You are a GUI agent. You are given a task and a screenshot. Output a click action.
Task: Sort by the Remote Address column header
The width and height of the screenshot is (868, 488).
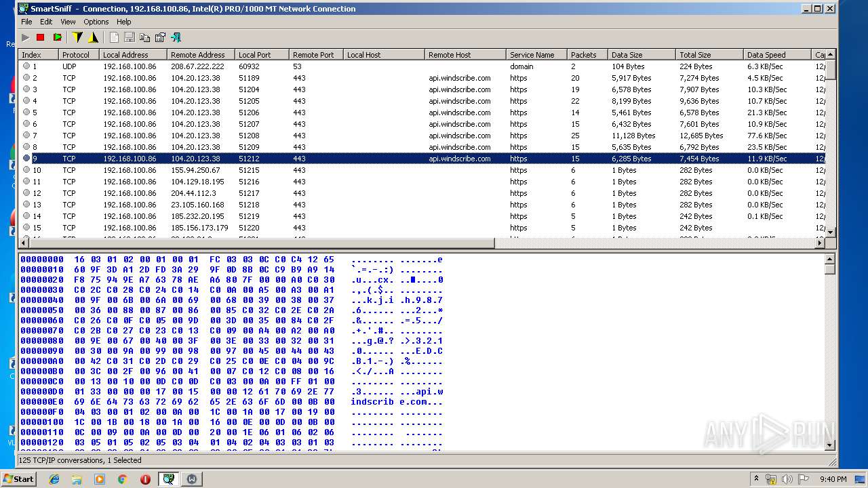pyautogui.click(x=201, y=55)
